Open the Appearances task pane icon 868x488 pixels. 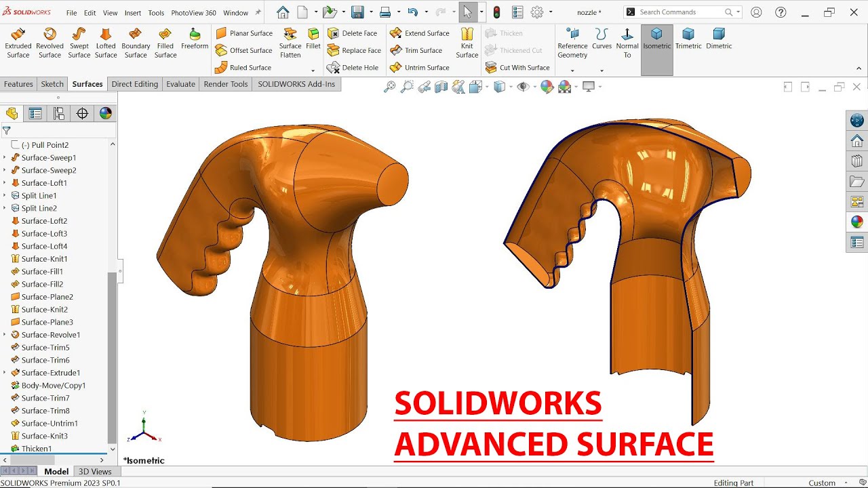coord(857,222)
